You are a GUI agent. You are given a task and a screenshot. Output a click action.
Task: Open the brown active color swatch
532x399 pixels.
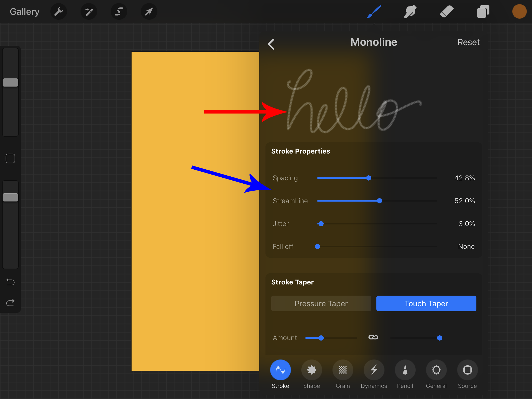(519, 11)
